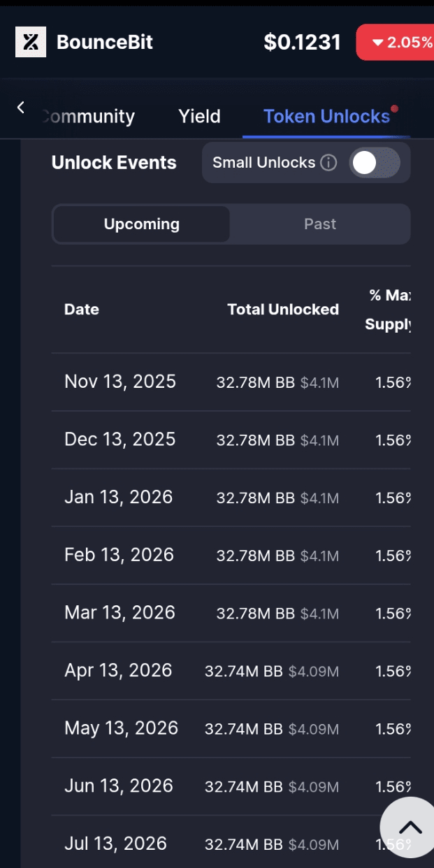The image size is (434, 868).
Task: Sort by the Date column header
Action: (82, 310)
